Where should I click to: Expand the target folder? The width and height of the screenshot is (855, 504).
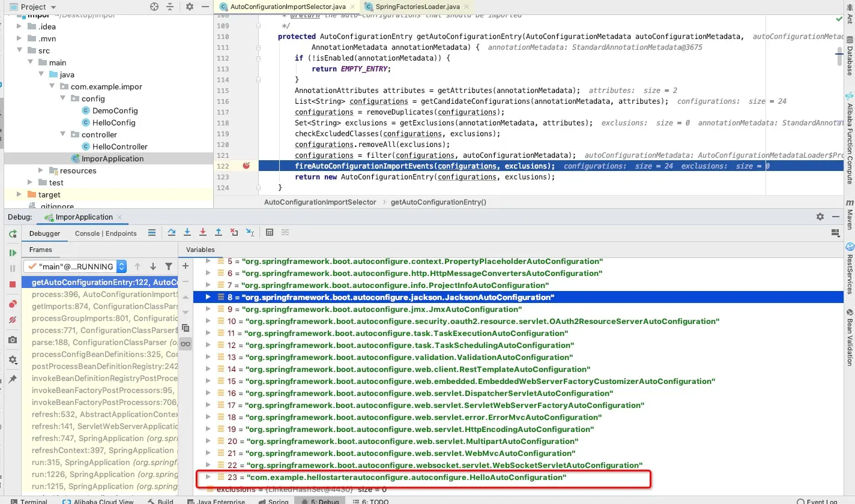click(x=19, y=194)
